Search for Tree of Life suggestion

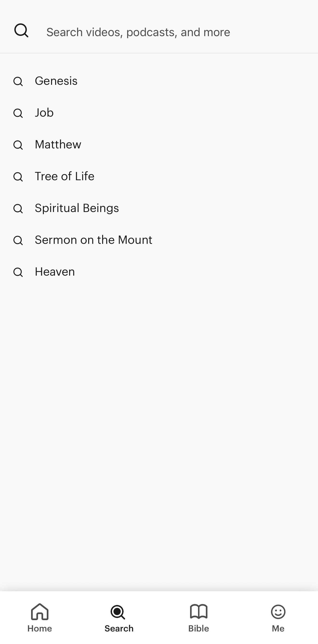(65, 176)
